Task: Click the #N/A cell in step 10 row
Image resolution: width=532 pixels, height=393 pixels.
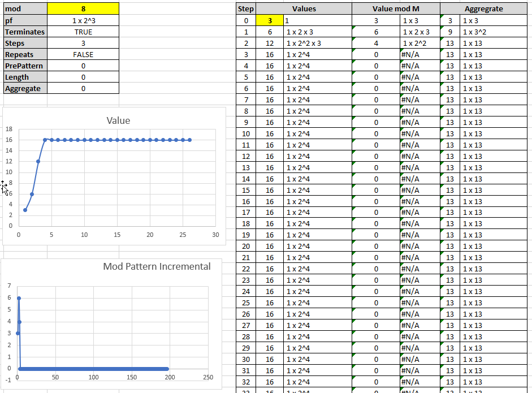Action: point(420,133)
